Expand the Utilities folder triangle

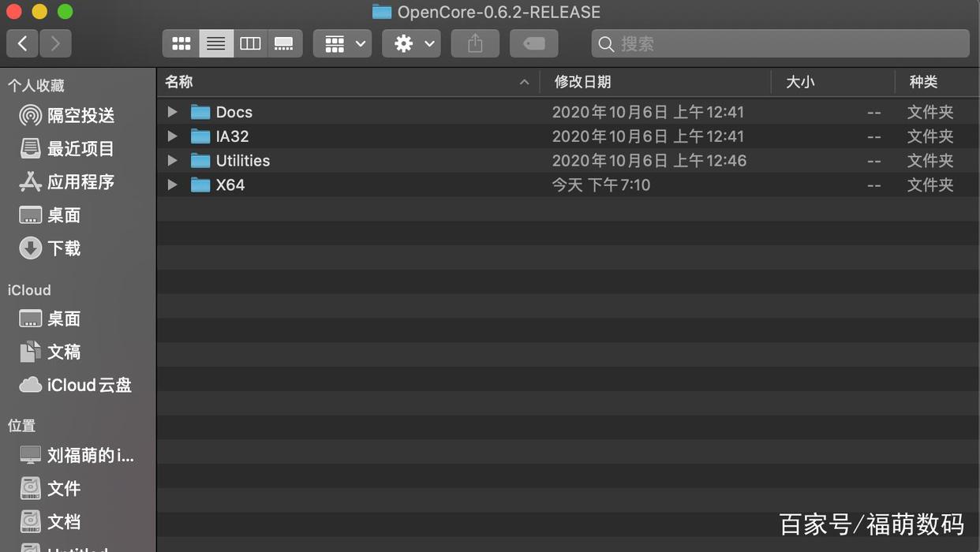click(172, 161)
